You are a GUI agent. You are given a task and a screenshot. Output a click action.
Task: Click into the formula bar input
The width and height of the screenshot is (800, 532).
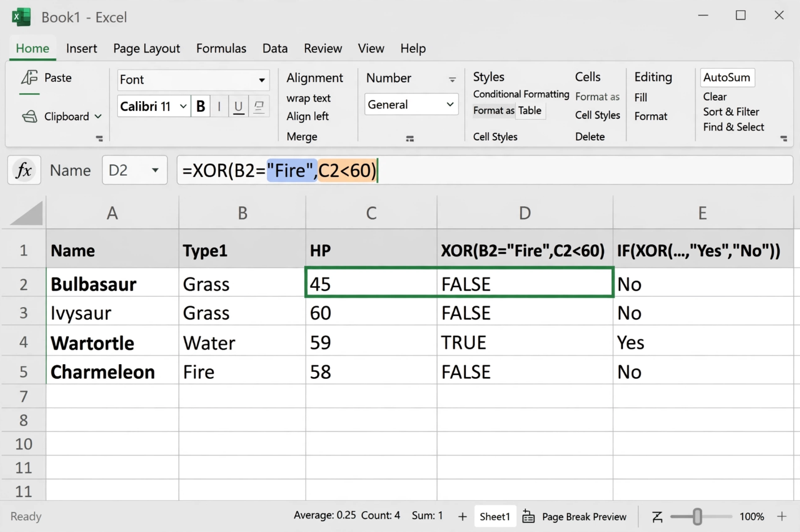485,170
